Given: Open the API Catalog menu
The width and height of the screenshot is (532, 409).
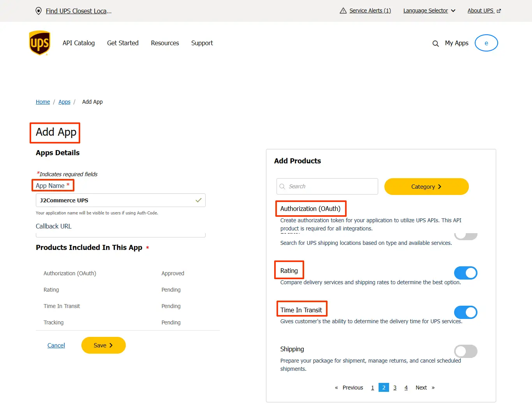Looking at the screenshot, I should (79, 43).
